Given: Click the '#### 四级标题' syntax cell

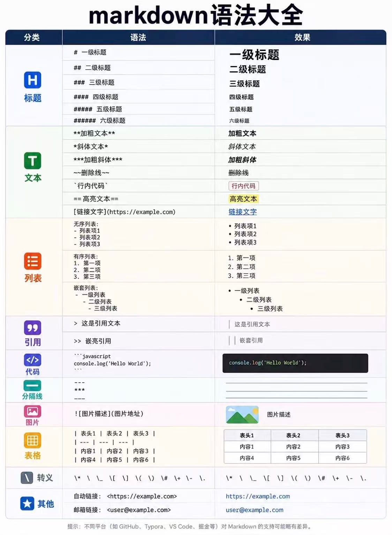Looking at the screenshot, I should tap(138, 97).
